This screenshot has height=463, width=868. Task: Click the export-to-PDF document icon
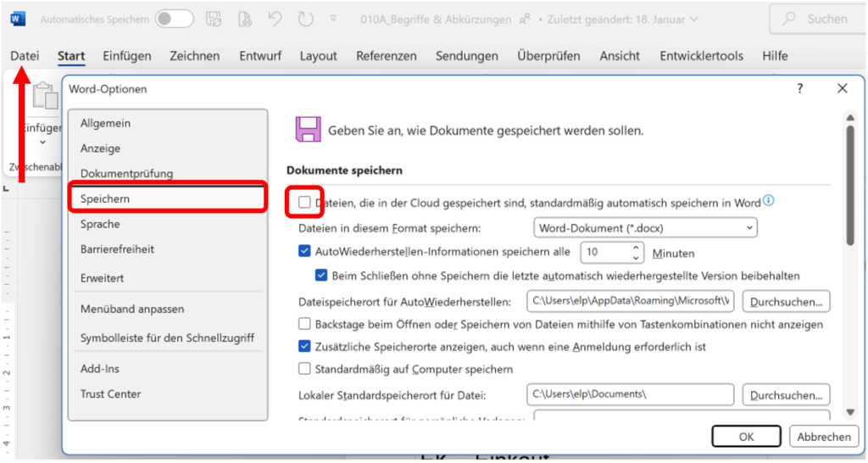pyautogui.click(x=245, y=20)
